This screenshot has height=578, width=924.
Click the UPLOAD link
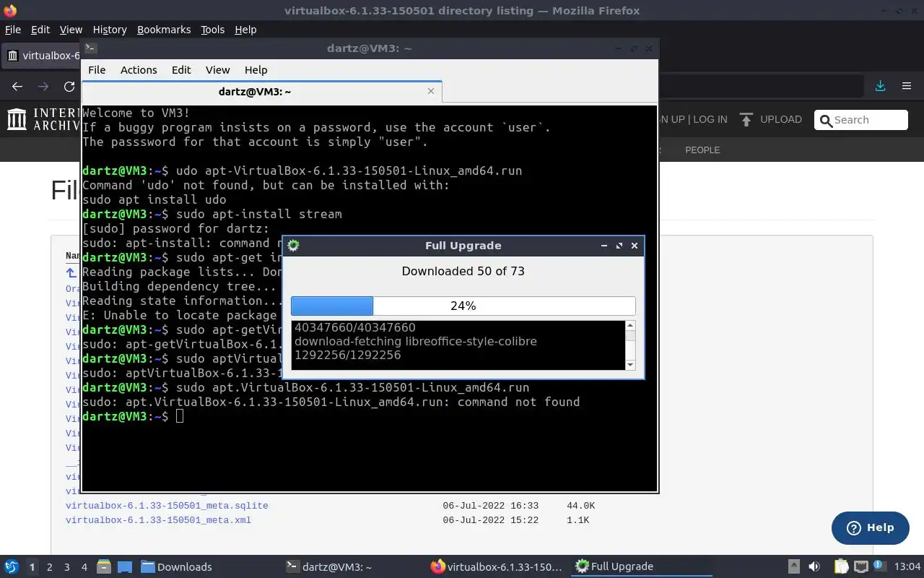(x=780, y=119)
